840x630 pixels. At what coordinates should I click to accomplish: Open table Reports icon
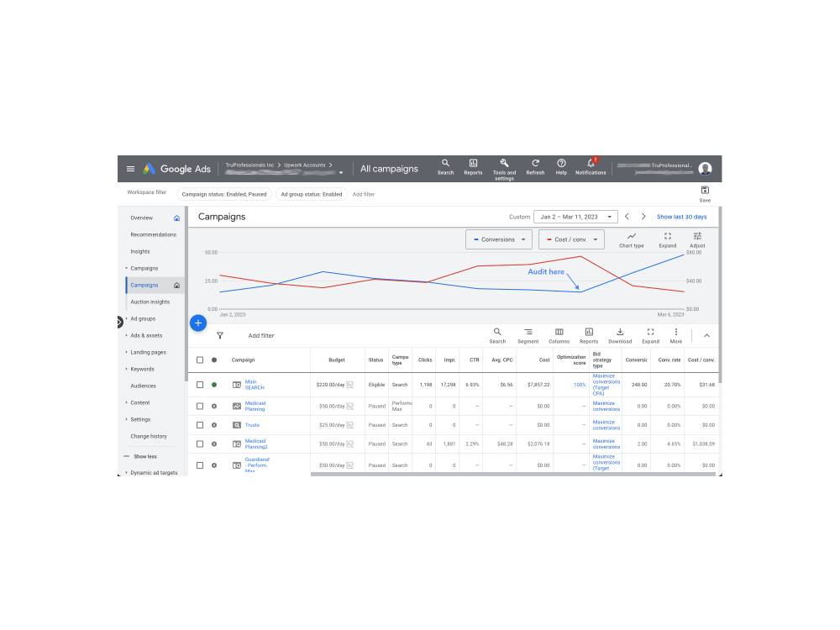(x=589, y=336)
